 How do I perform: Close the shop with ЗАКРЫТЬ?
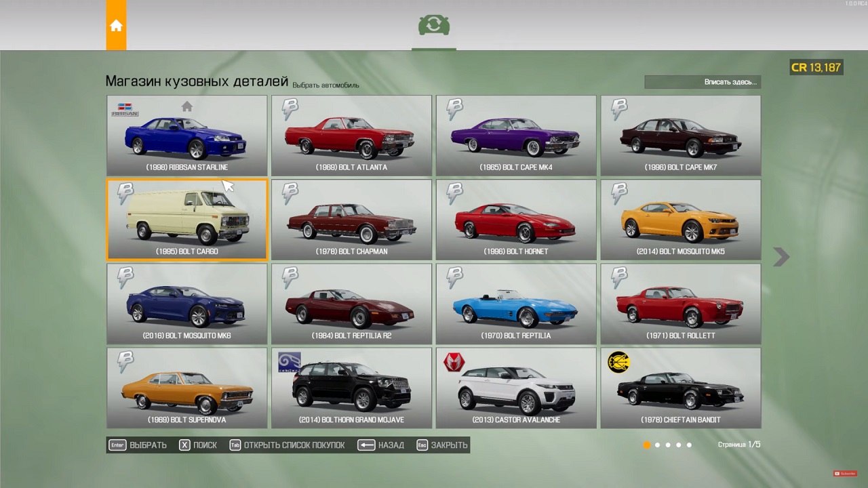point(442,445)
